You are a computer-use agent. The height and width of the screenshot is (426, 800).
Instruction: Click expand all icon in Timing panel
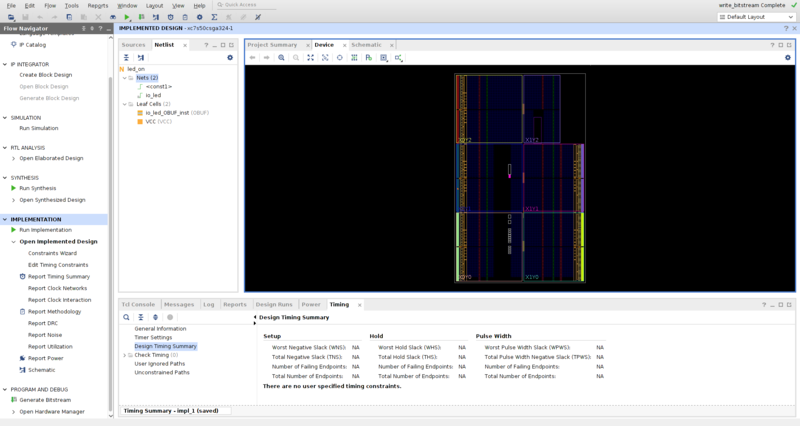(x=156, y=317)
